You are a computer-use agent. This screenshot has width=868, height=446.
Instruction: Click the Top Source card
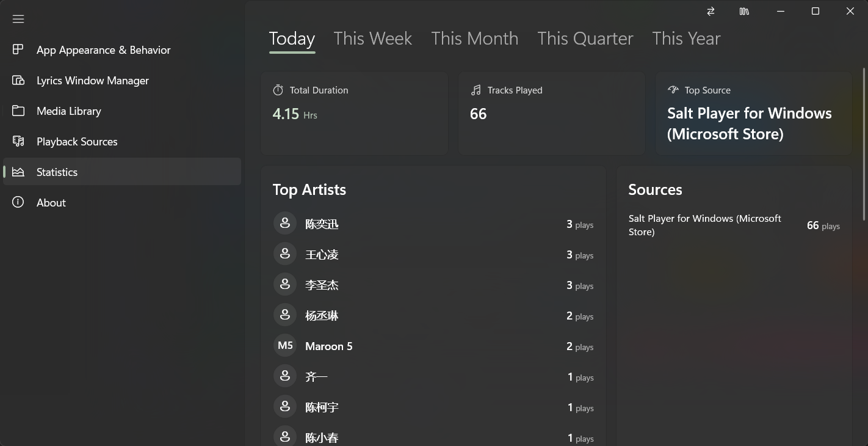[x=753, y=114]
